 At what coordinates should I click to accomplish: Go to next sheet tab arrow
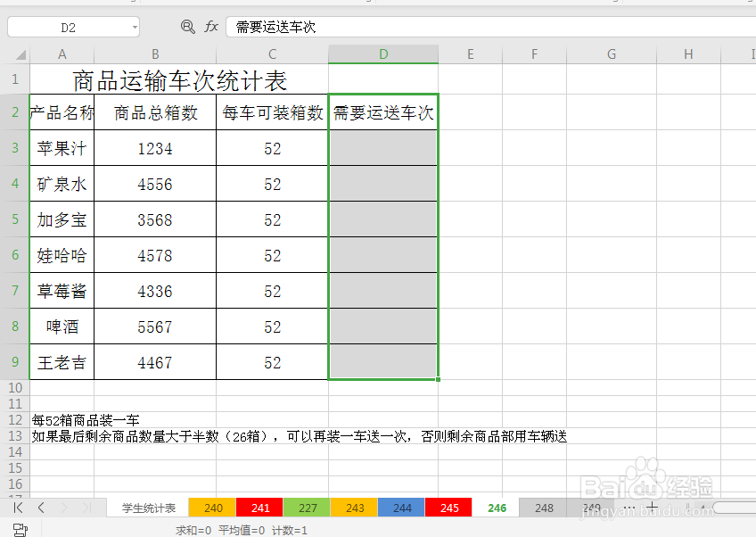click(x=64, y=507)
